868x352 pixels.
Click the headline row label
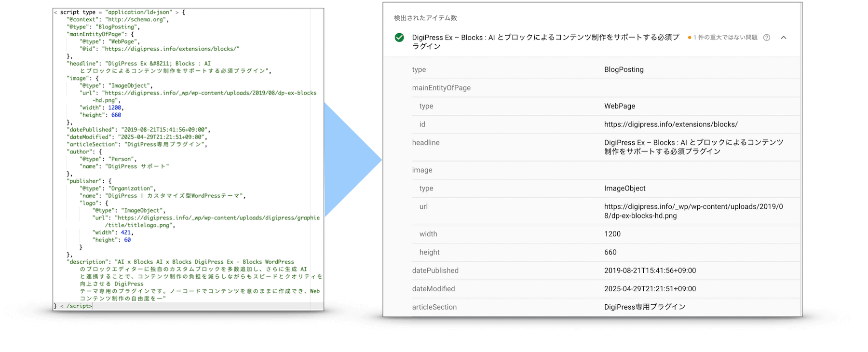(x=426, y=143)
